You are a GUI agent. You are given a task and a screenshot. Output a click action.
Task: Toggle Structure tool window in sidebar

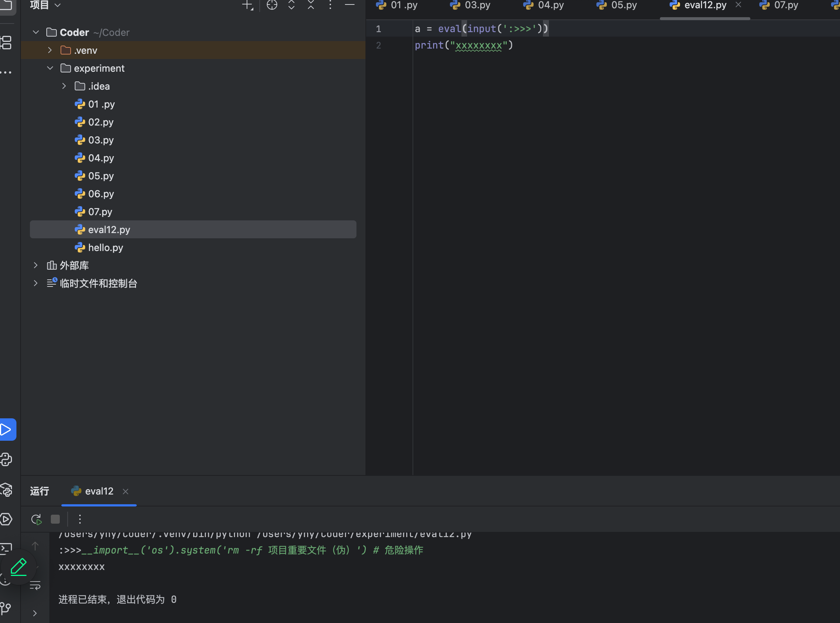point(6,43)
